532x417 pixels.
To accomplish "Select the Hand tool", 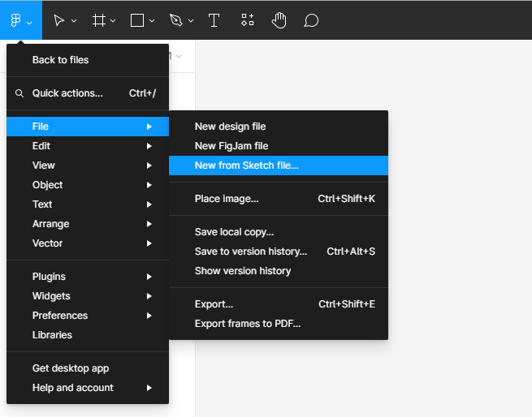I will 279,20.
